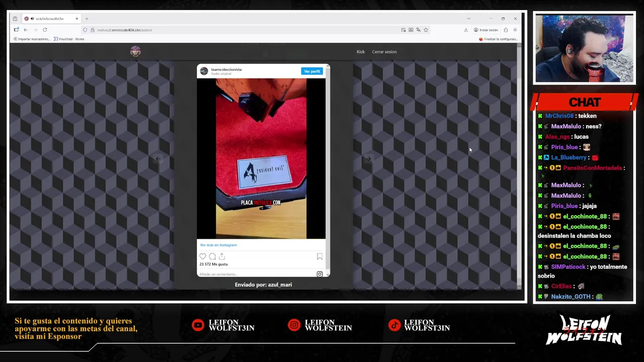Click the Iniciar sesión account button
The image size is (644, 362).
pos(486,30)
